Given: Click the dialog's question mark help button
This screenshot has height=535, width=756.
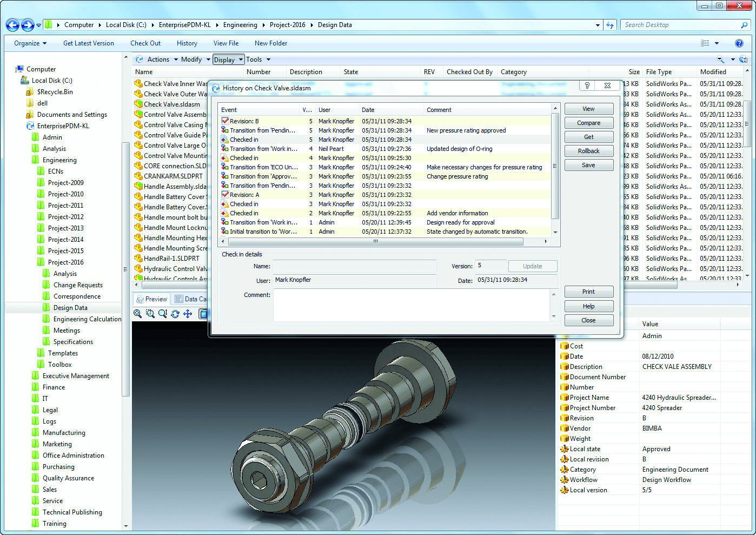Looking at the screenshot, I should [x=587, y=85].
